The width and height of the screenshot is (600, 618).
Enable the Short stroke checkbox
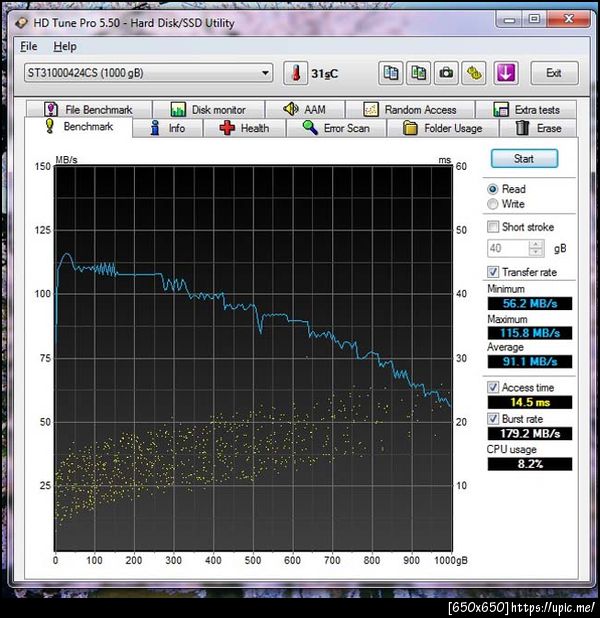pos(493,227)
